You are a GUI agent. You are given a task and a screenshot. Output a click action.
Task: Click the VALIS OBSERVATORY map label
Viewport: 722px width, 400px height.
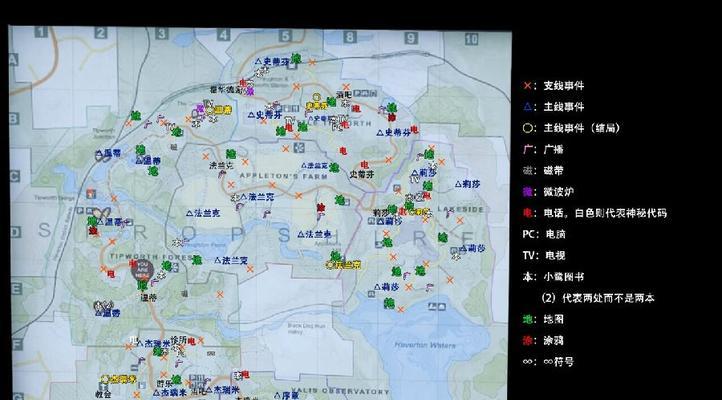[340, 391]
